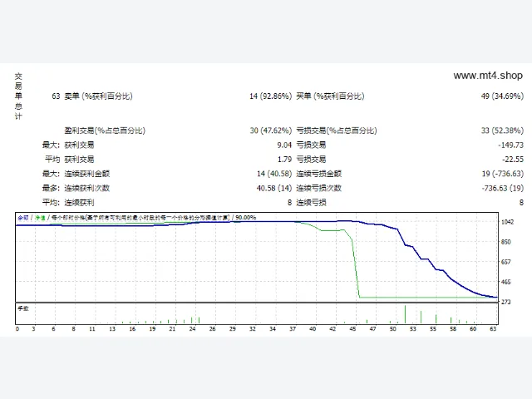
Task: Click the 273 y-axis label
Action: pos(506,302)
